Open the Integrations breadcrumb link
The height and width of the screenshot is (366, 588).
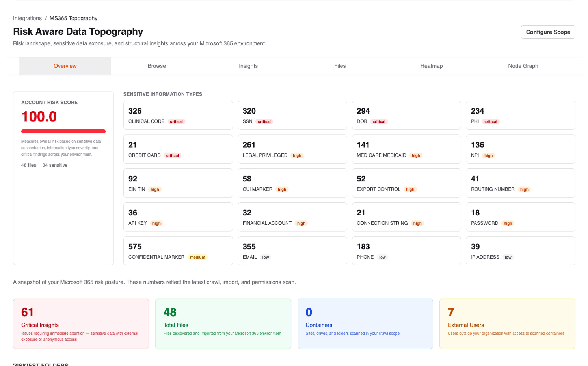click(x=27, y=18)
